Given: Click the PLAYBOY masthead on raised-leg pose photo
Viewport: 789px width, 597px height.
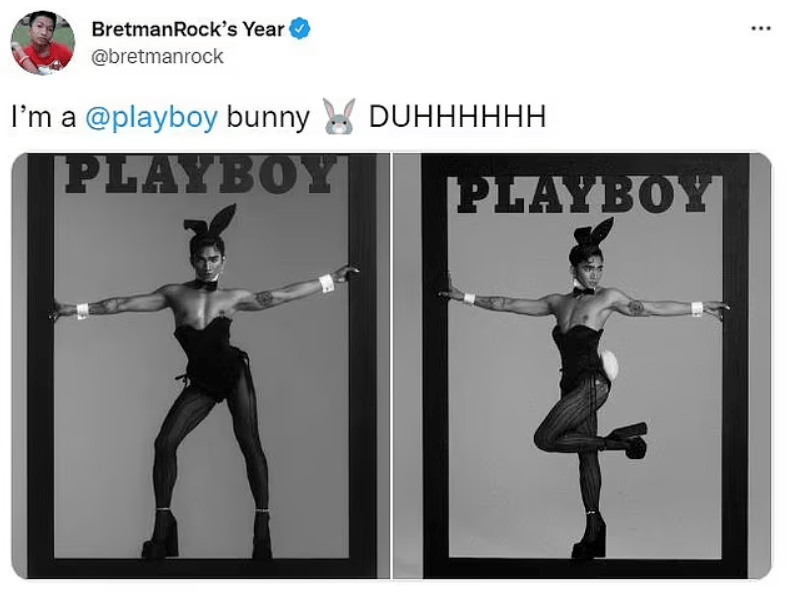Looking at the screenshot, I should pos(584,194).
